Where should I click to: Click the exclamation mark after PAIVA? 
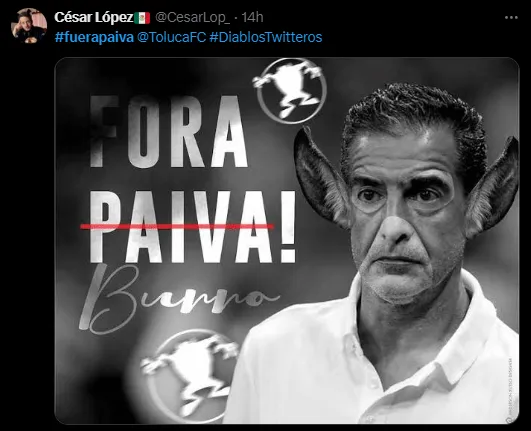(288, 227)
